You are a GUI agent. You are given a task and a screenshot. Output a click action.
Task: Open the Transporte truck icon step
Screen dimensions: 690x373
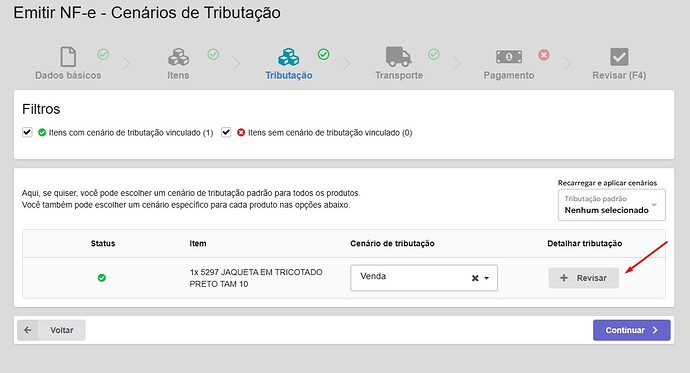click(x=399, y=56)
